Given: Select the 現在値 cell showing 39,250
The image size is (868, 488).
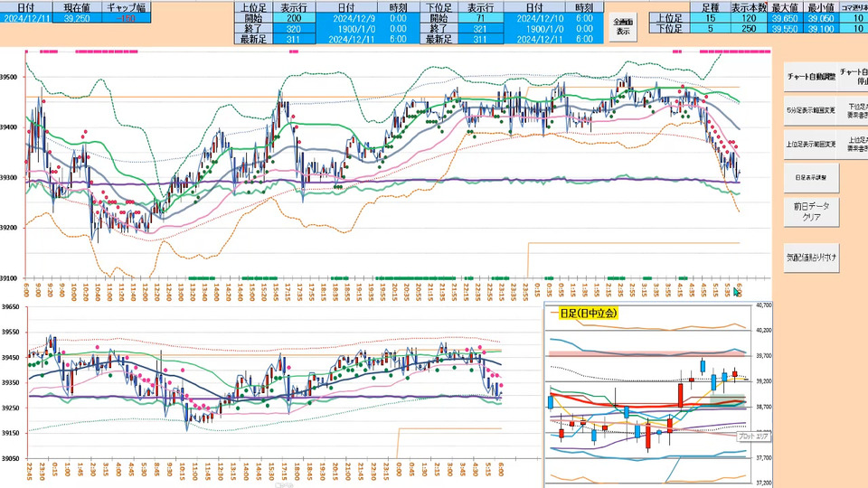Looking at the screenshot, I should (x=77, y=18).
